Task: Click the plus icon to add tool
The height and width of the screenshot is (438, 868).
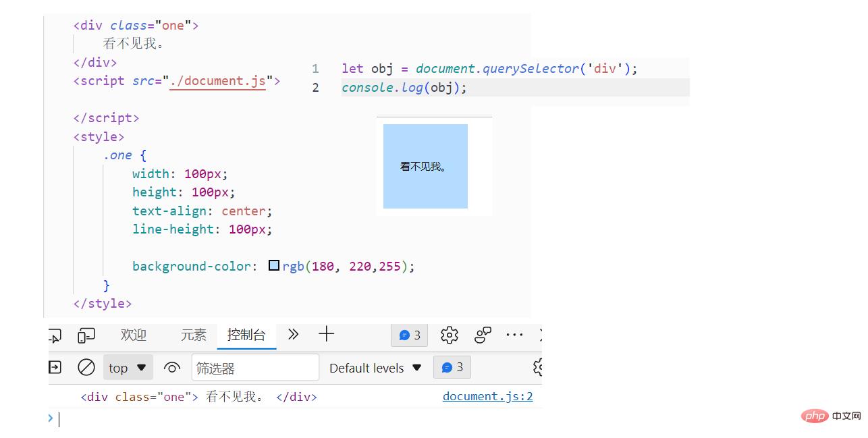Action: [327, 335]
